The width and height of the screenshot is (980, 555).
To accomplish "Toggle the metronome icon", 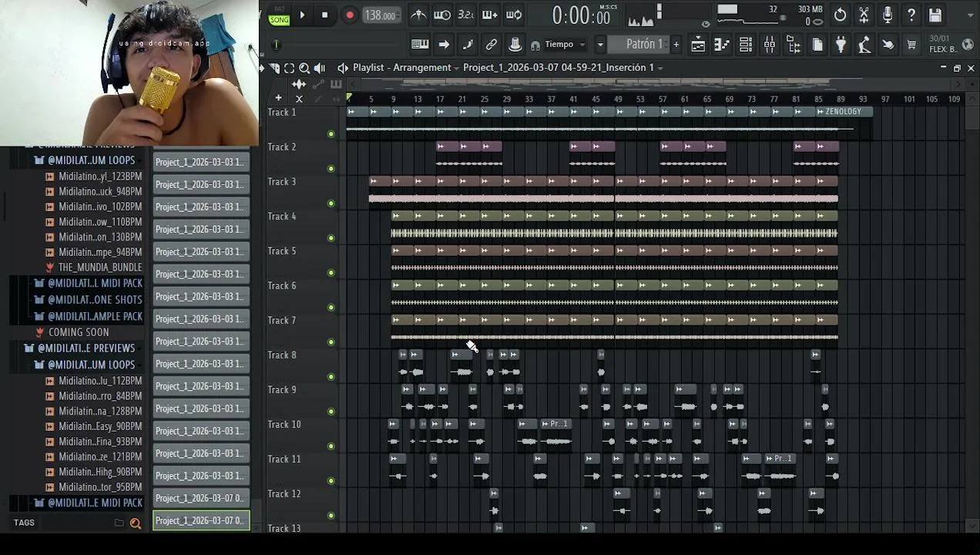I will coord(418,15).
